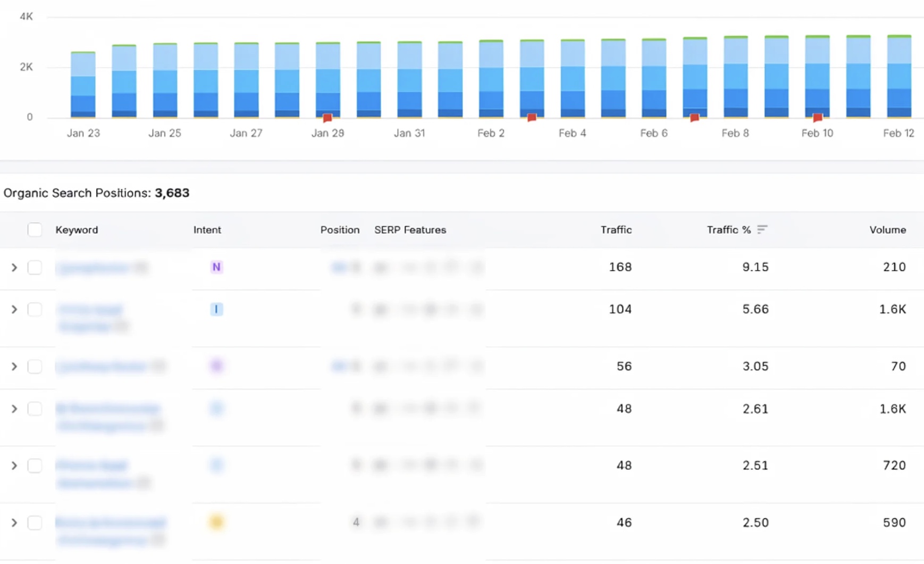Click the first SERP feature icon in top row
Screen dimensions: 924x564
point(381,268)
